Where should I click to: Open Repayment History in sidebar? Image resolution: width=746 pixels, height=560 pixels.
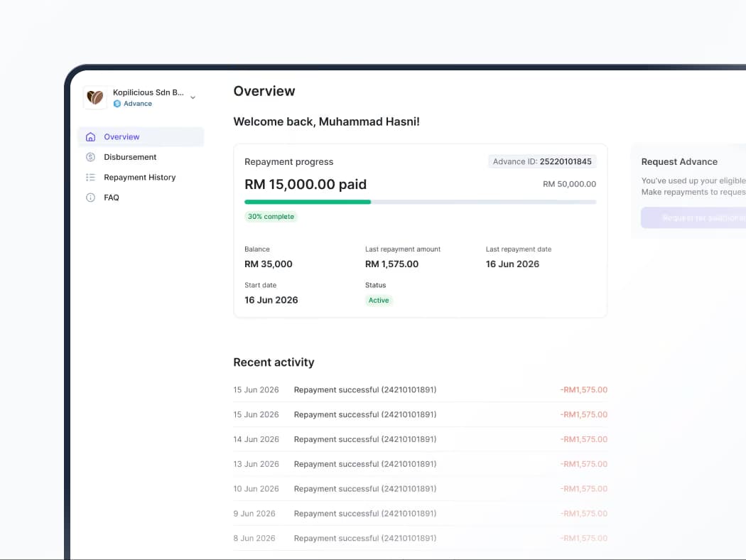(141, 178)
